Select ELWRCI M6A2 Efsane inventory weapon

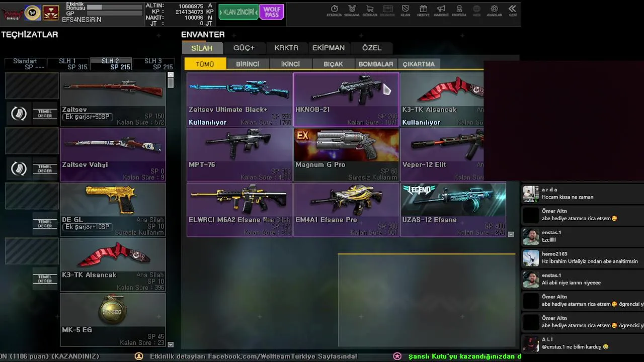click(x=239, y=210)
